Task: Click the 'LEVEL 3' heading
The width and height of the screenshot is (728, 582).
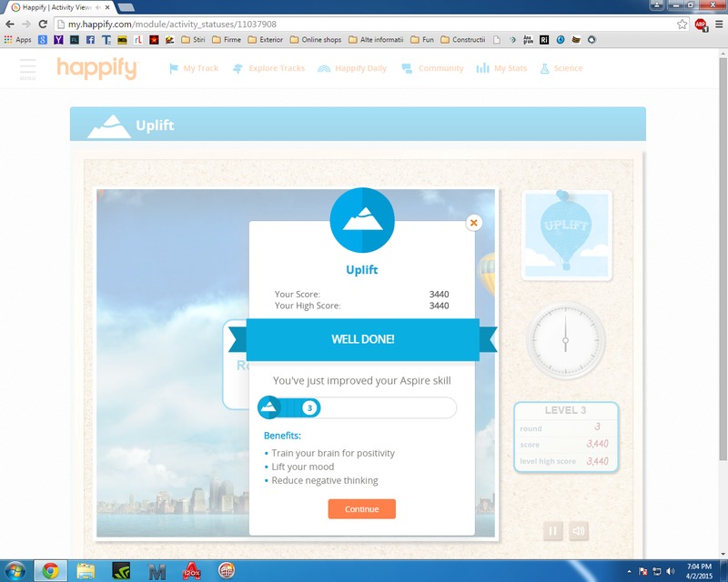Action: (x=565, y=410)
